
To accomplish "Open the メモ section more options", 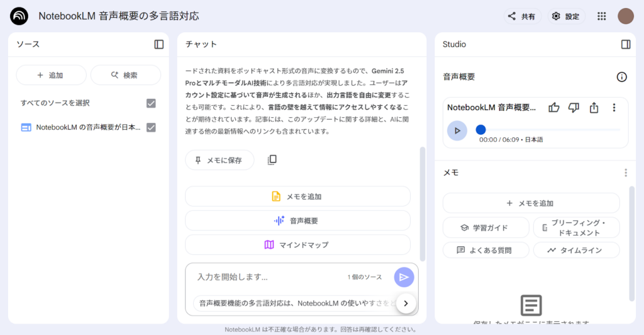I will click(x=626, y=173).
